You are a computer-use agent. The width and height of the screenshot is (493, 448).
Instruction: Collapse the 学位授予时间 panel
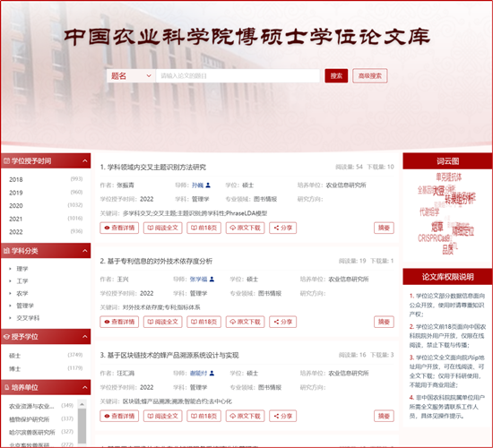[85, 161]
